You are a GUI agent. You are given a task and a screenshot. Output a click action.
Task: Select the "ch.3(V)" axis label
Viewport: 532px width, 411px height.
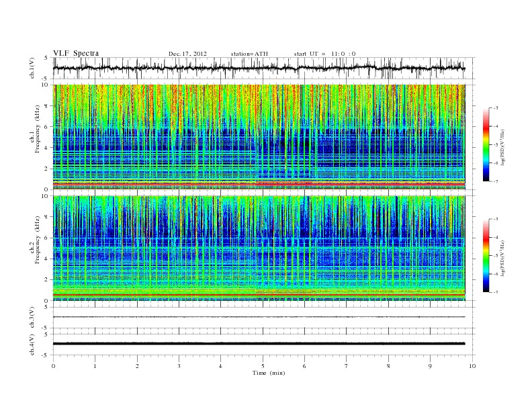tap(32, 318)
